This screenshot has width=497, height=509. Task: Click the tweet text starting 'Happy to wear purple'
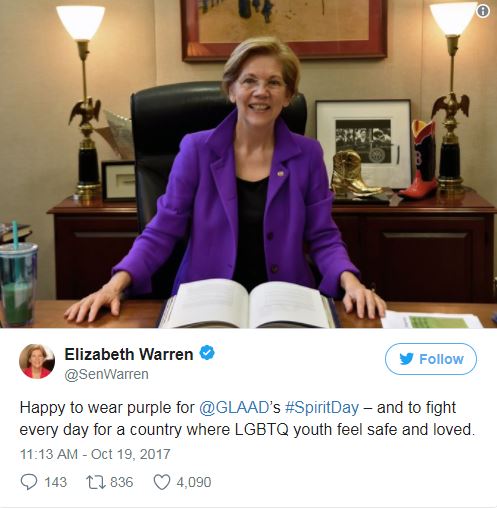point(247,419)
